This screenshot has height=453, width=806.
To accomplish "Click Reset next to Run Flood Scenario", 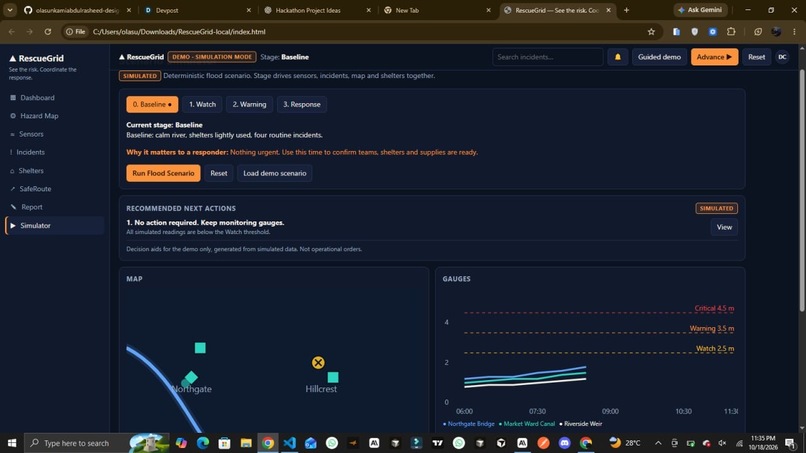I will click(x=218, y=173).
